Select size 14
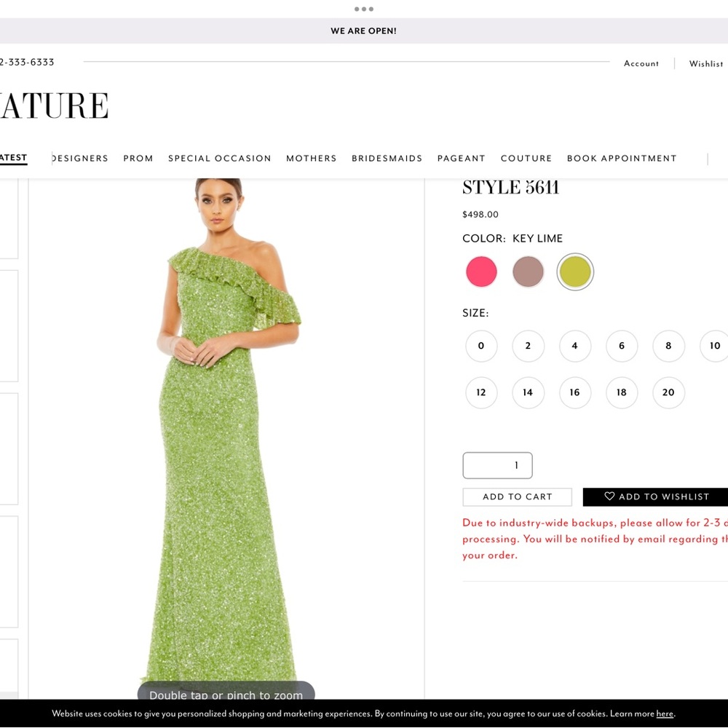The width and height of the screenshot is (728, 728). [x=528, y=392]
